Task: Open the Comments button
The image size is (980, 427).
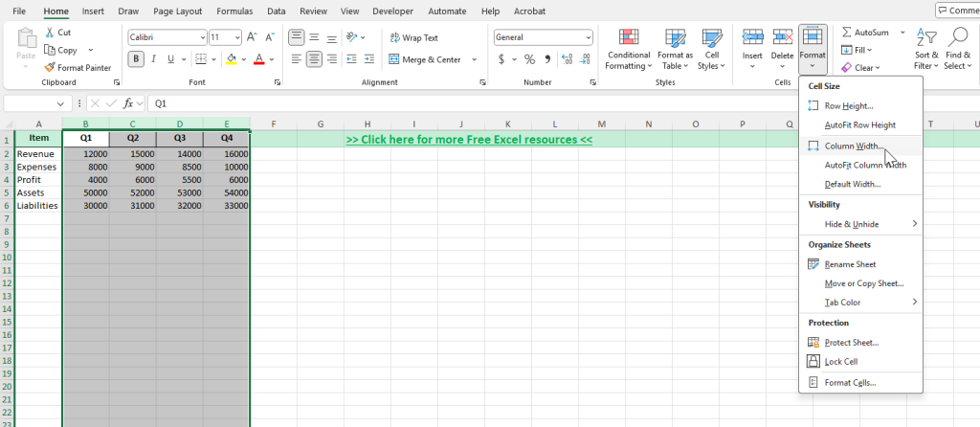Action: click(958, 11)
